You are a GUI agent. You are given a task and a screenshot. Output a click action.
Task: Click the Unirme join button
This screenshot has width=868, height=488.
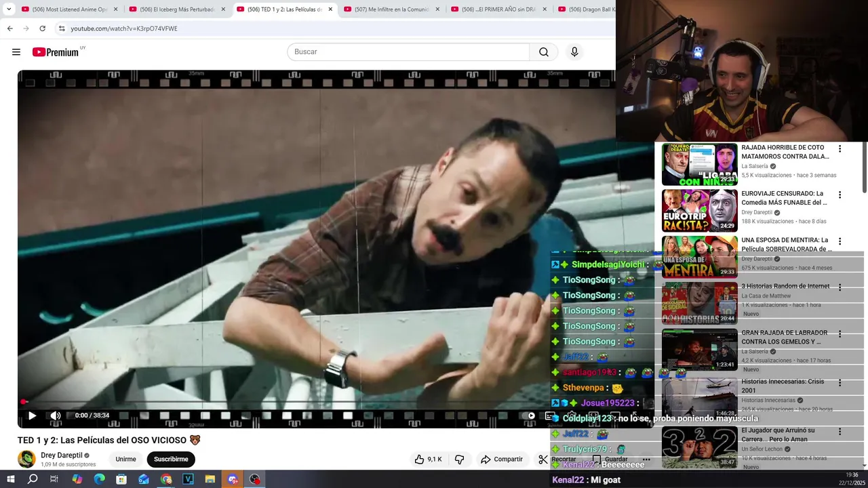pos(125,460)
